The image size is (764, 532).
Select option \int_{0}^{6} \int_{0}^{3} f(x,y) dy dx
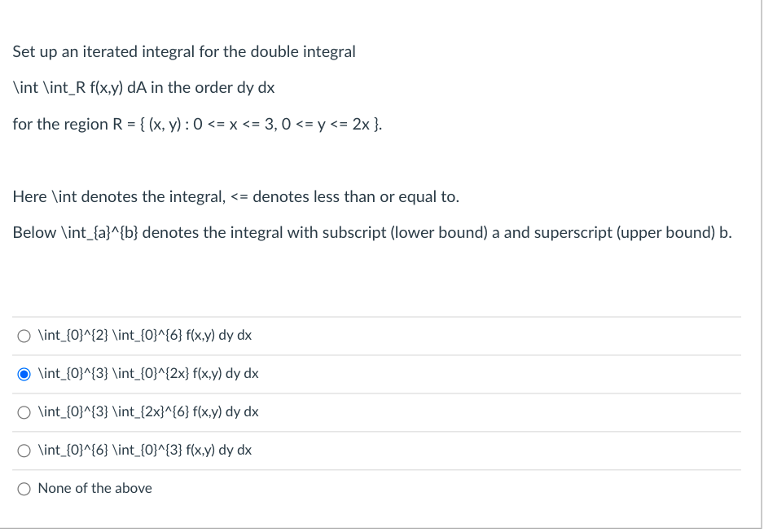pos(24,450)
